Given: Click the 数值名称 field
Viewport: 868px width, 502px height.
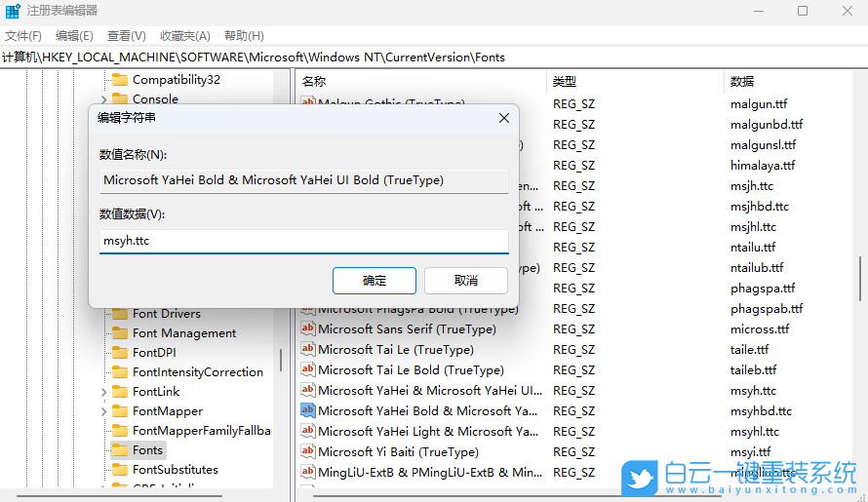Looking at the screenshot, I should point(304,180).
